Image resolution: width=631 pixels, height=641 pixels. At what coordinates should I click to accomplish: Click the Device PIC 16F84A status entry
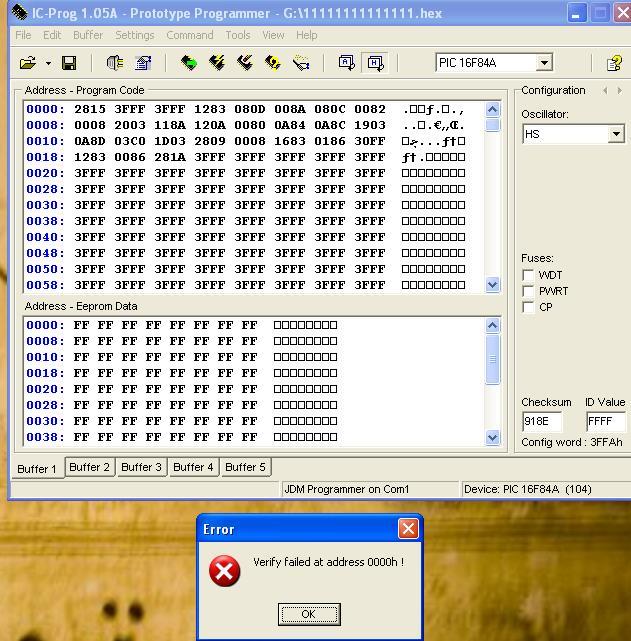(528, 489)
